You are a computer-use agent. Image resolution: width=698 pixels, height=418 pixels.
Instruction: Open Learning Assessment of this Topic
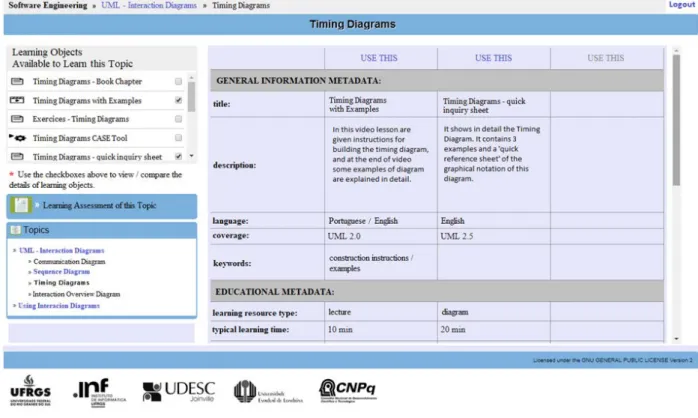click(99, 205)
